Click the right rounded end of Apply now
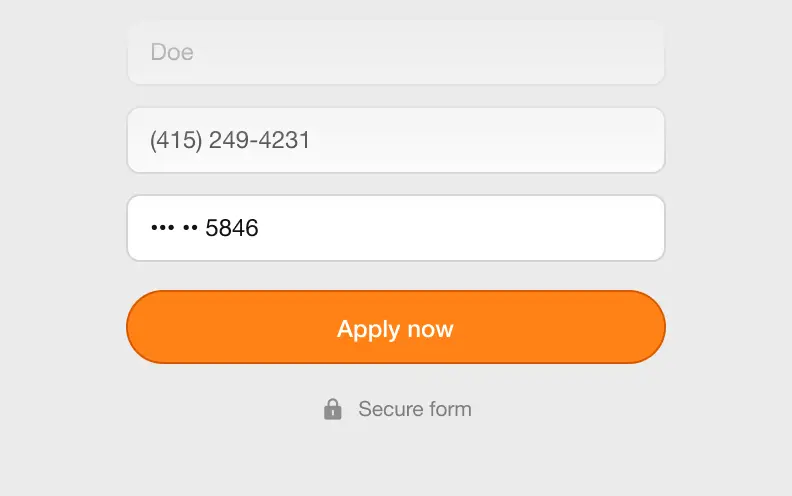 pos(646,327)
